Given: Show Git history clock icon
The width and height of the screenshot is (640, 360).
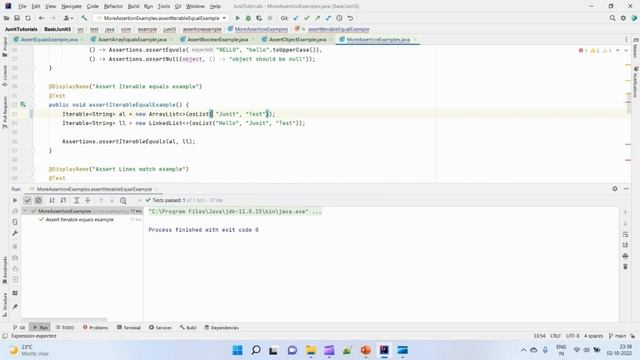Looking at the screenshot, I should 339,18.
